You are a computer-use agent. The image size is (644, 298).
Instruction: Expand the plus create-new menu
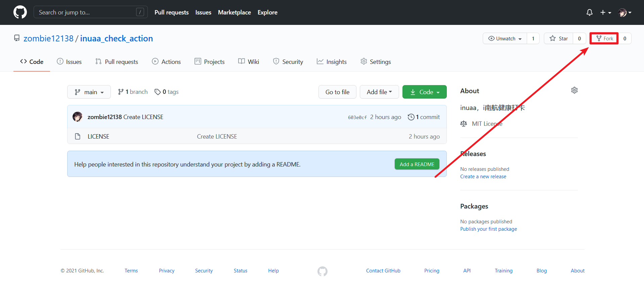(x=606, y=12)
